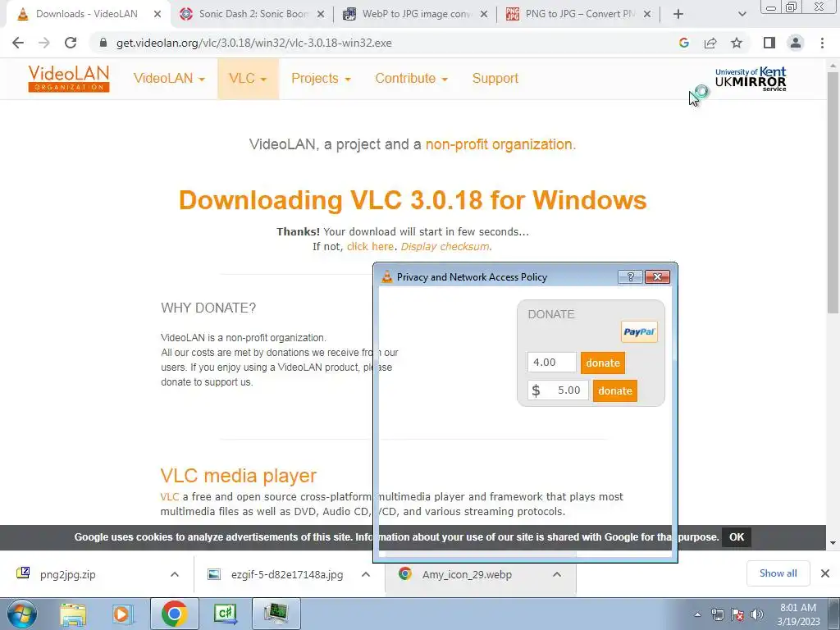
Task: Open a new tab with plus icon
Action: pos(678,14)
